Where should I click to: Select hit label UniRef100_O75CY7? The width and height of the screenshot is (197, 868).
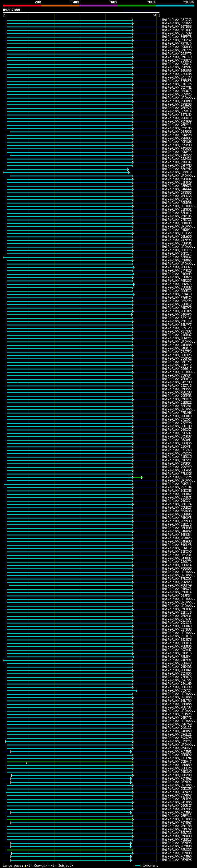click(176, 741)
